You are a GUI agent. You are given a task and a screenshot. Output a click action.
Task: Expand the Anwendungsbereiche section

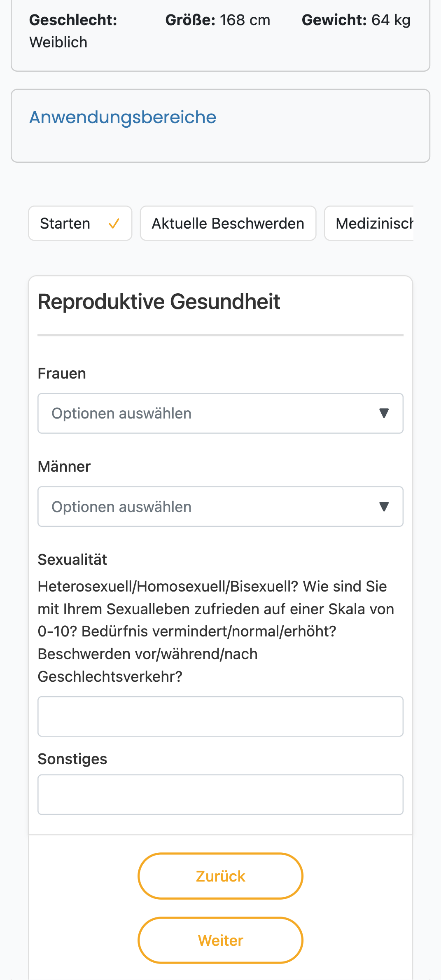click(x=123, y=117)
